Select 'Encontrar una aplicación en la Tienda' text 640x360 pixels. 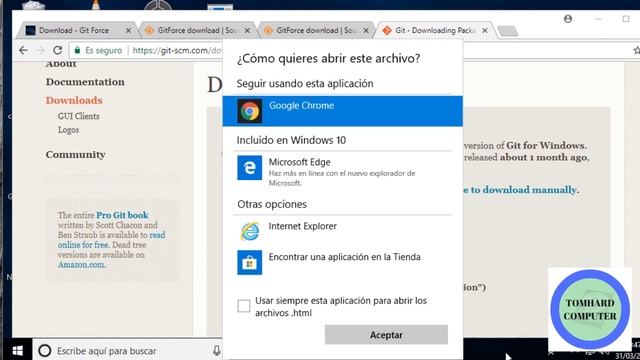(344, 257)
